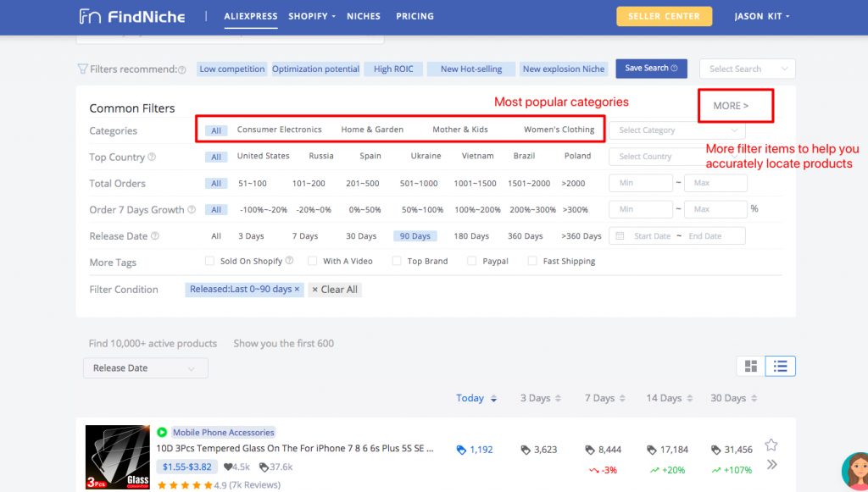Screen dimensions: 868x492
Task: Open Mobile Phone Accessories category tag
Action: pyautogui.click(x=224, y=432)
